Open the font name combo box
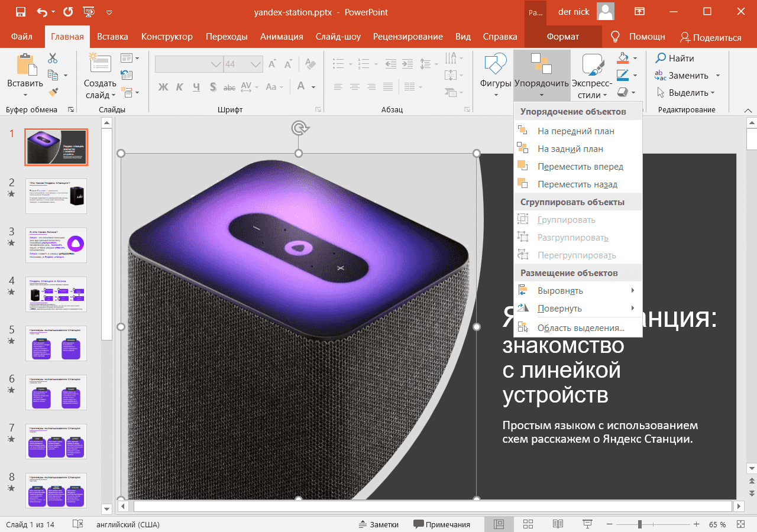This screenshot has width=757, height=532. click(x=189, y=64)
